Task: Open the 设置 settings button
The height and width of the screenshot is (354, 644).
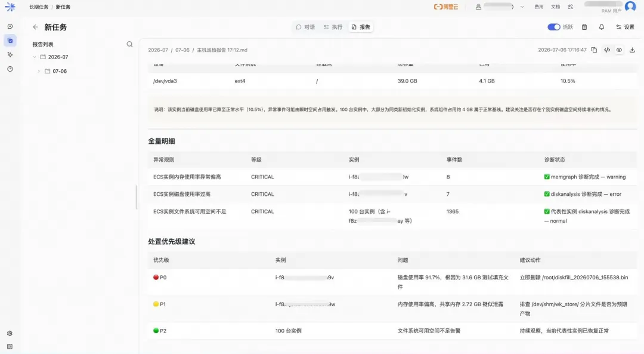Action: point(625,27)
